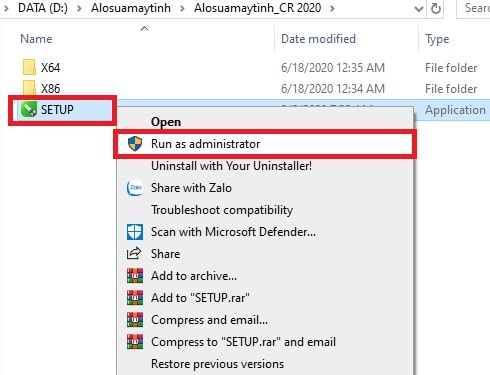Sort by the Date modified column header
This screenshot has height=375, width=490.
[318, 39]
